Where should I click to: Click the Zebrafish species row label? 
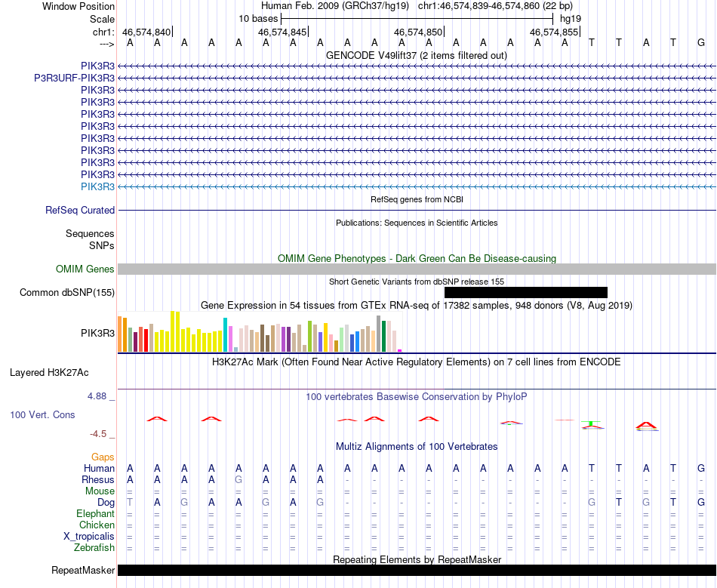pyautogui.click(x=94, y=547)
